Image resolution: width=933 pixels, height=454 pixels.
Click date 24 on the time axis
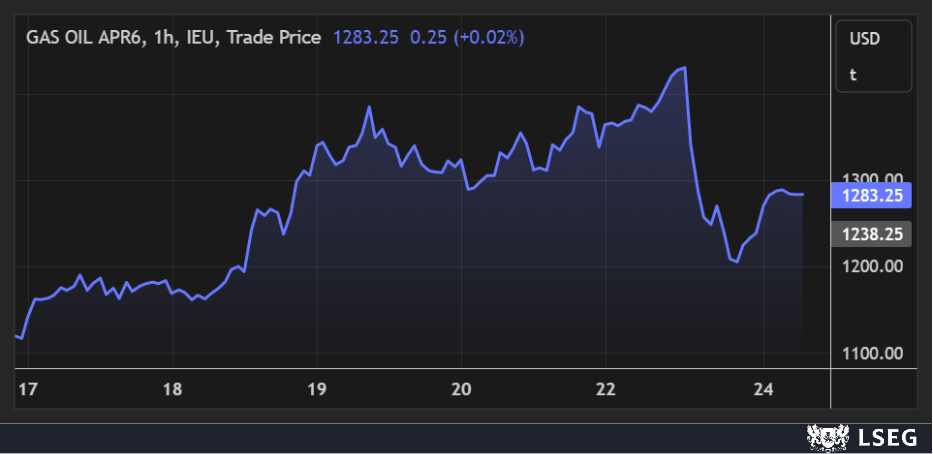click(763, 388)
